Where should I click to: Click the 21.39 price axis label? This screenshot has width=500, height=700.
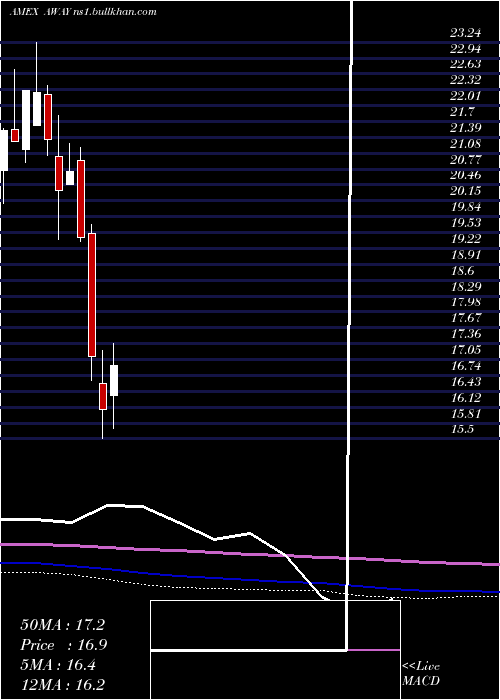465,128
